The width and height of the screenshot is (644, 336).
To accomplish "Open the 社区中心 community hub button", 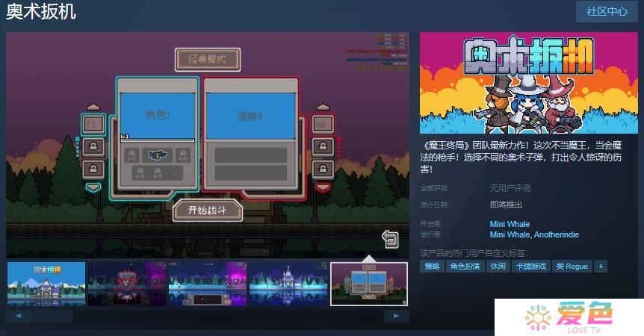I will coord(607,11).
